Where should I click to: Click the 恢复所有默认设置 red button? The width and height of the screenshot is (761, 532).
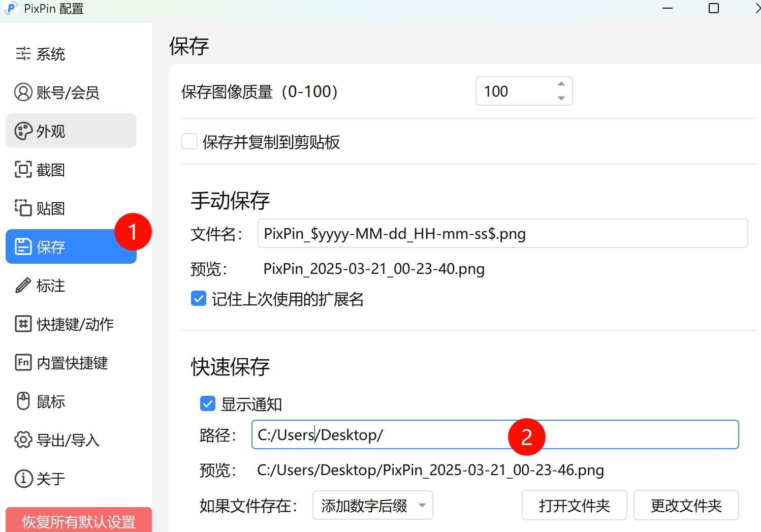(x=79, y=521)
